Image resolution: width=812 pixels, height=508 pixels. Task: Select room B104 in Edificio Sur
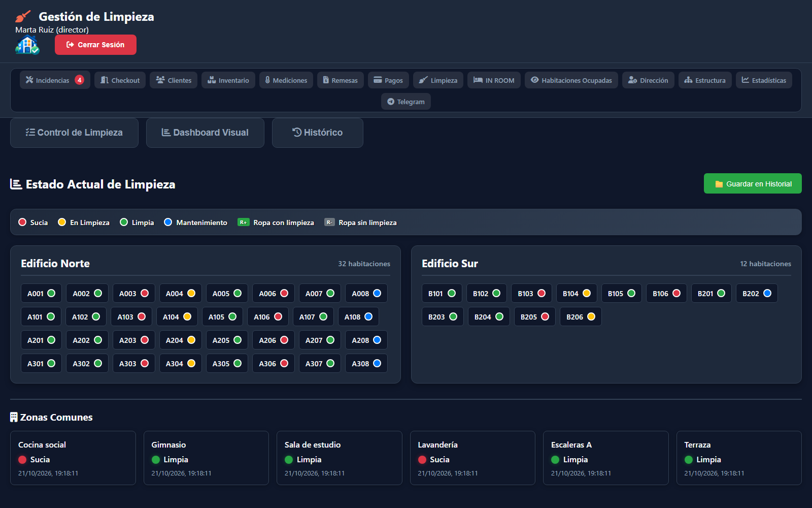click(x=577, y=293)
